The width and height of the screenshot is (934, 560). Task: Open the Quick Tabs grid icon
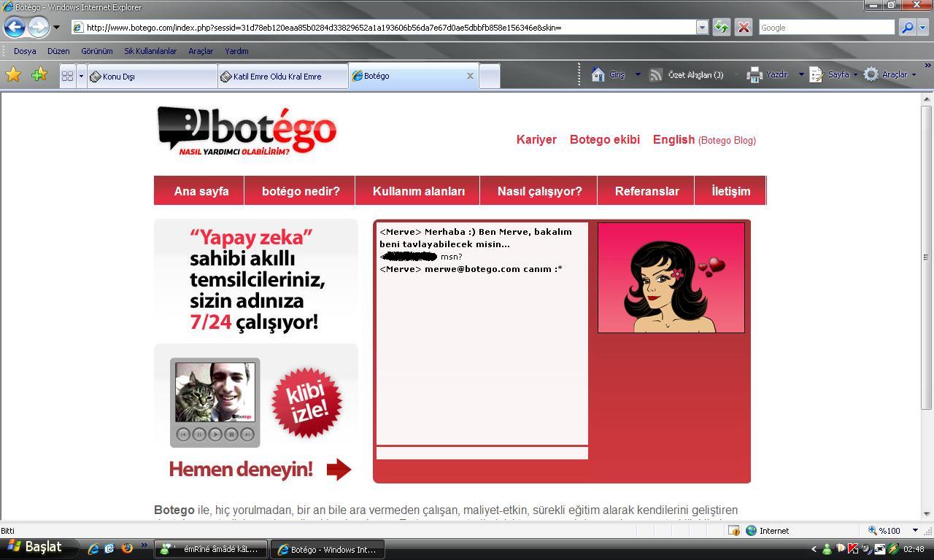[67, 76]
